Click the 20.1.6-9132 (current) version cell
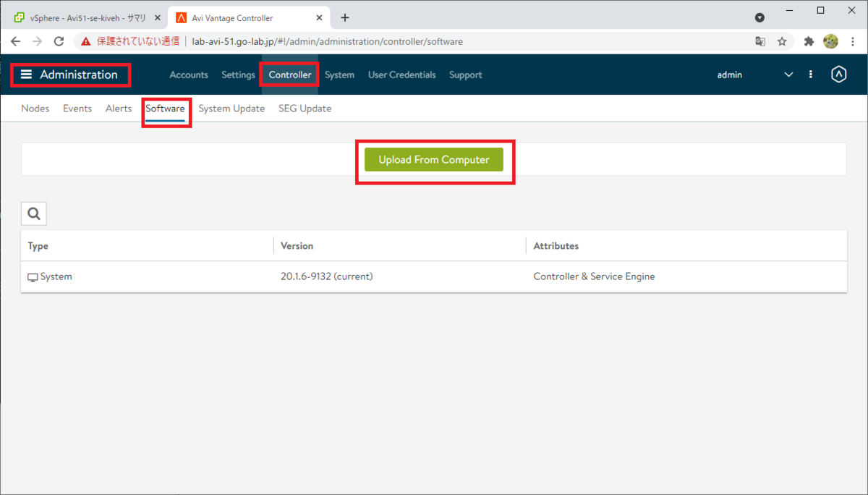Viewport: 868px width, 495px height. coord(327,276)
